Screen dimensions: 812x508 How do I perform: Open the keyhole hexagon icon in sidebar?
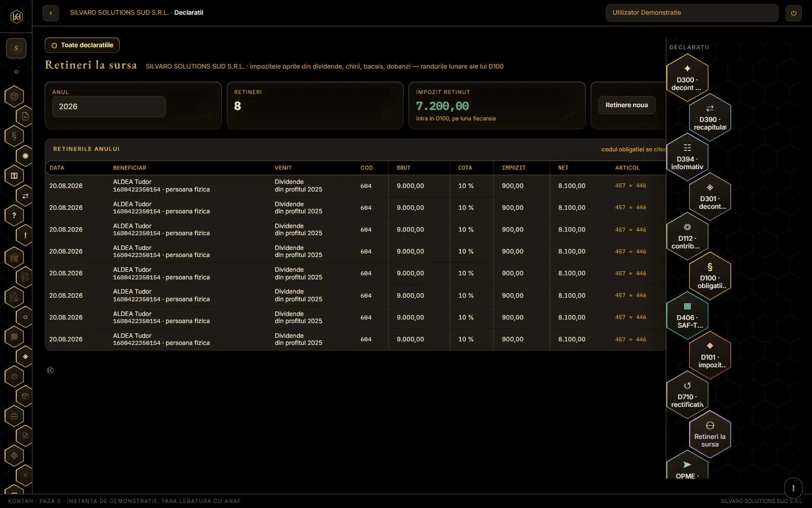14,176
